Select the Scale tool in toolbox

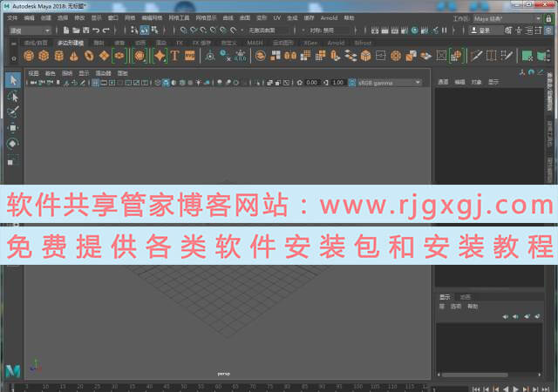click(x=13, y=159)
